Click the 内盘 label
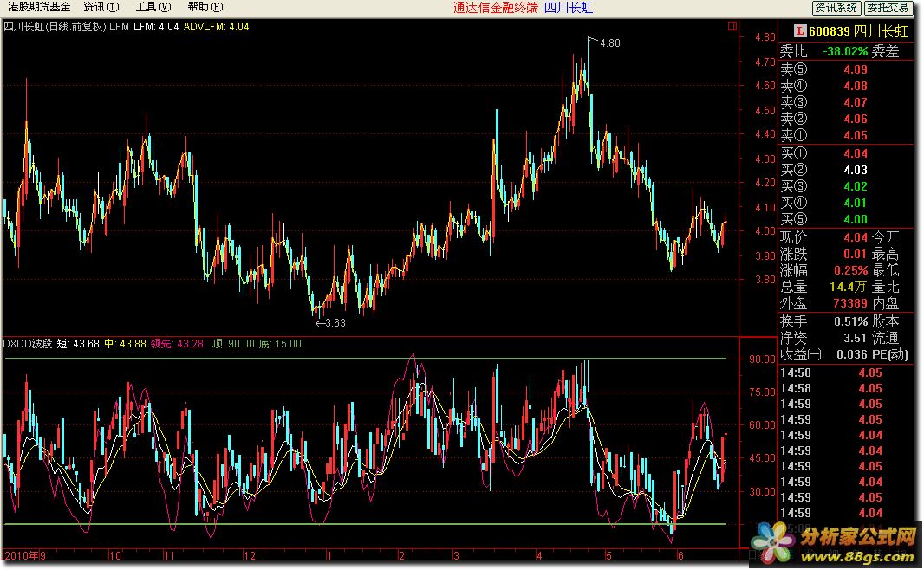Screen dimensions: 924x570 tap(885, 304)
